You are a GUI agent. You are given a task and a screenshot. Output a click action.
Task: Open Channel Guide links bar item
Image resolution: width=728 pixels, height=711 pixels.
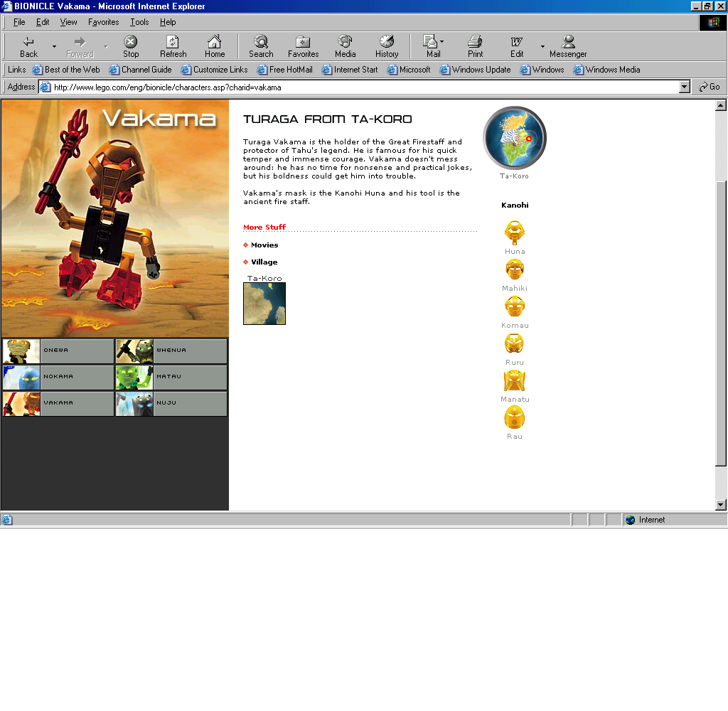[140, 70]
